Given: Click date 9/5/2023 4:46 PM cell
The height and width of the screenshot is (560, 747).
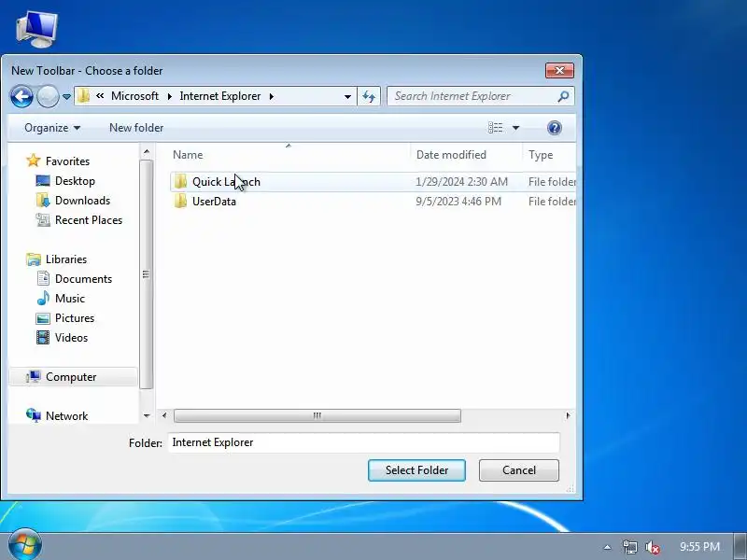Looking at the screenshot, I should pos(458,202).
